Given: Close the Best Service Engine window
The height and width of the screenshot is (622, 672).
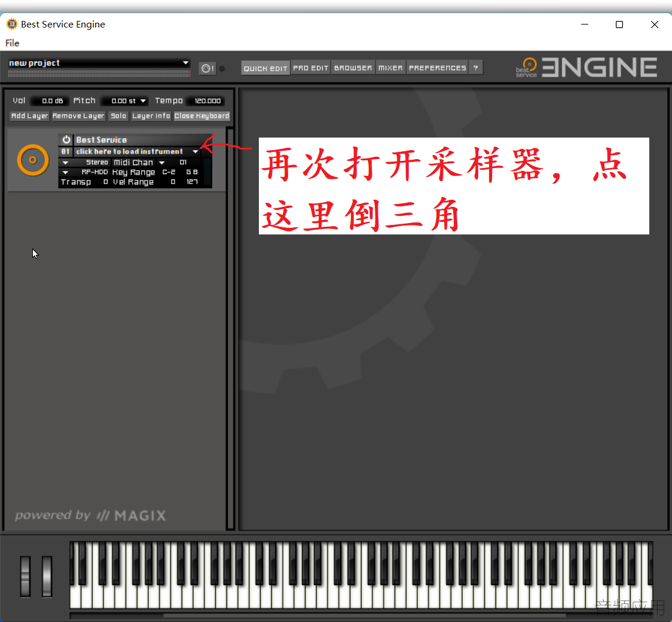Looking at the screenshot, I should pyautogui.click(x=655, y=25).
